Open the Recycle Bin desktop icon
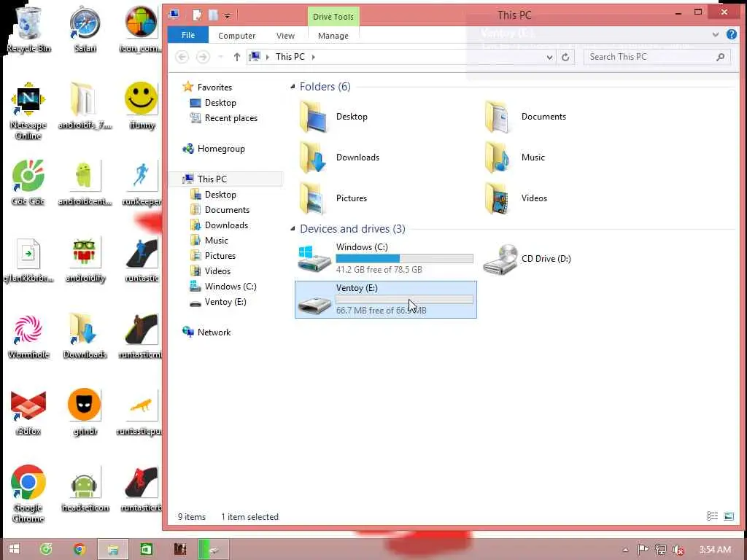This screenshot has height=560, width=747. [x=28, y=28]
